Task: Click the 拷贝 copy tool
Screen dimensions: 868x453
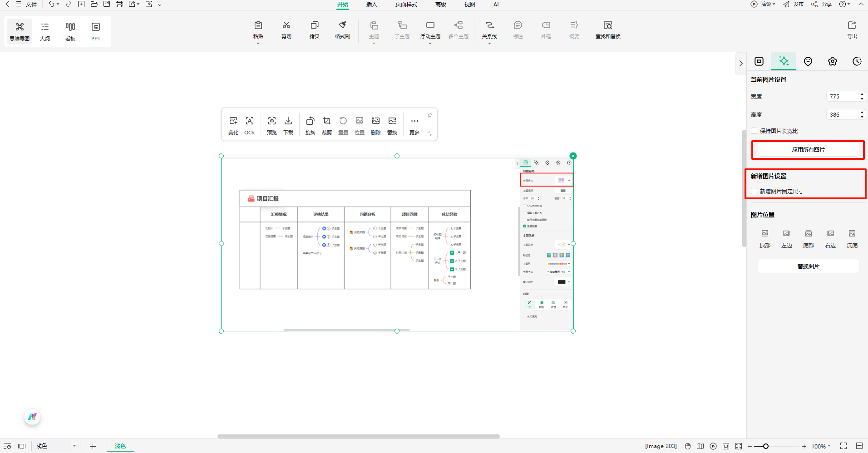Action: click(315, 30)
